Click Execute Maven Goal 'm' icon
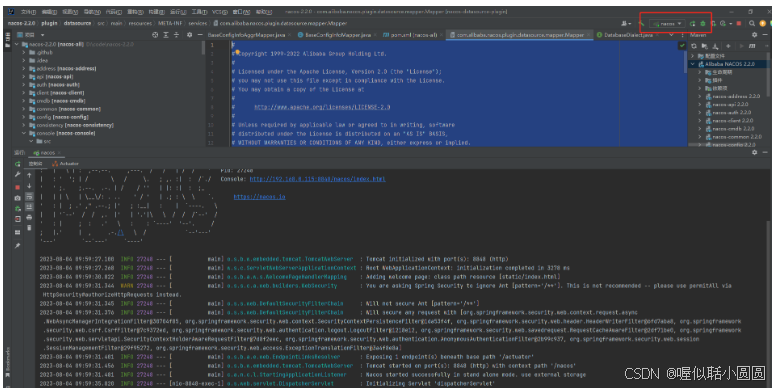The height and width of the screenshot is (388, 774). tap(752, 46)
